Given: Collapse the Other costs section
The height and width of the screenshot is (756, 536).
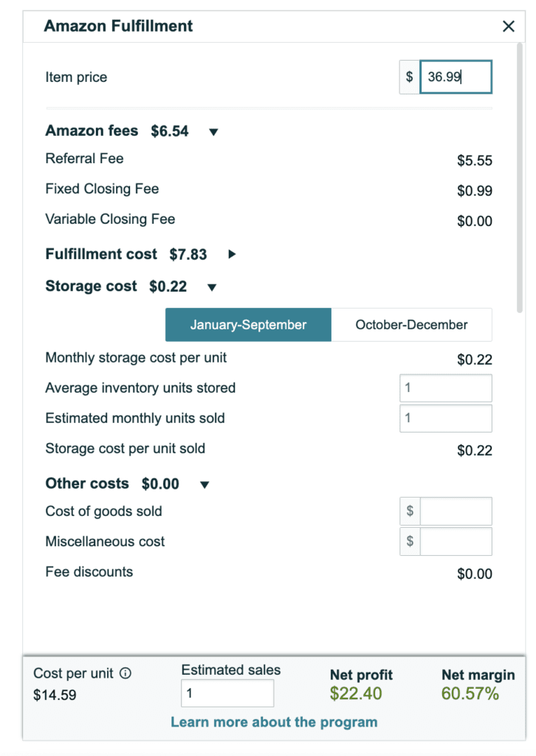Looking at the screenshot, I should (x=205, y=484).
